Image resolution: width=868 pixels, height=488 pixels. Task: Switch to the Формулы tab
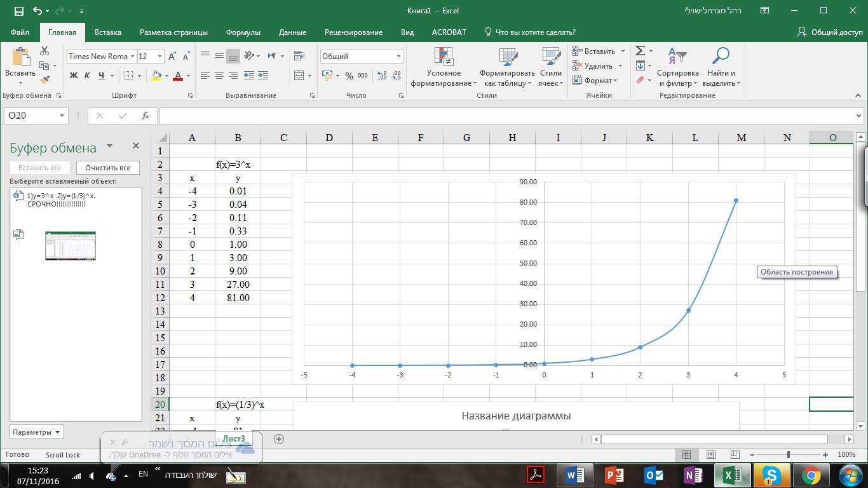(x=243, y=32)
